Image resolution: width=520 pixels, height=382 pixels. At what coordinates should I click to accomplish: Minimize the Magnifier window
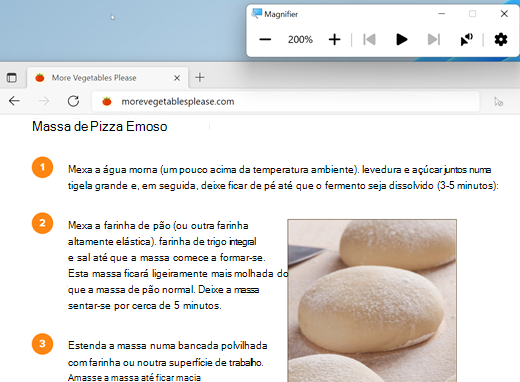point(442,14)
